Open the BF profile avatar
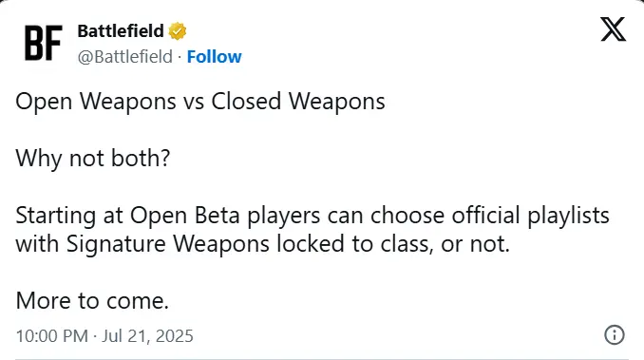The width and height of the screenshot is (644, 360). (43, 43)
